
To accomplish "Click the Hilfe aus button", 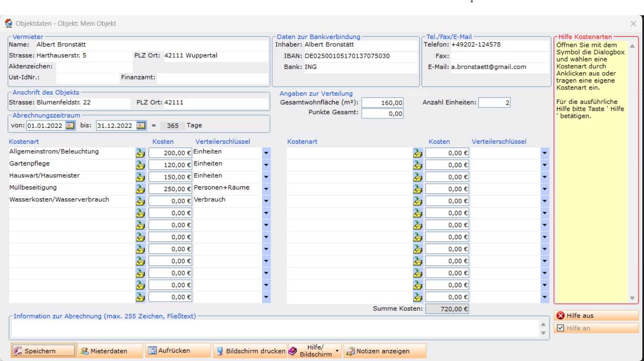I will tap(596, 316).
